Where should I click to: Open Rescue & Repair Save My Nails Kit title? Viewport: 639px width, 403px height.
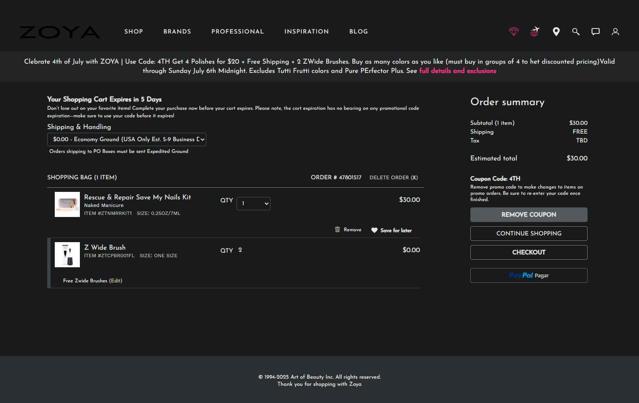137,197
